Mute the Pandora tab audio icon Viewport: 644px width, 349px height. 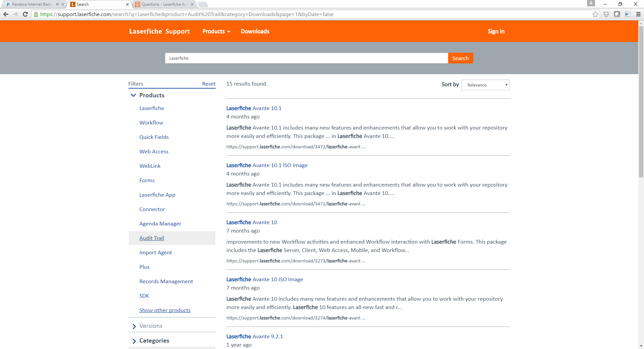(x=57, y=4)
